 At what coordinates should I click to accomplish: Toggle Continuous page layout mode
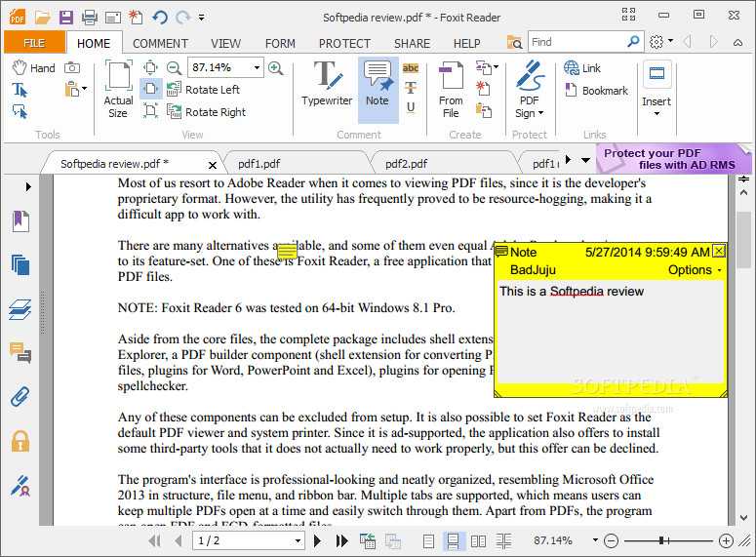[454, 541]
